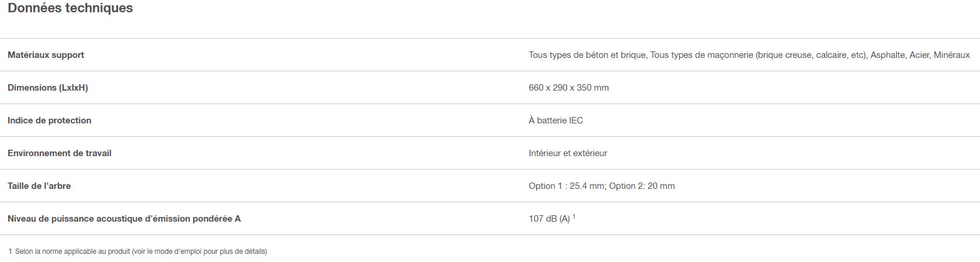
Task: Click the word "Asphalte" in materials list
Action: [887, 55]
